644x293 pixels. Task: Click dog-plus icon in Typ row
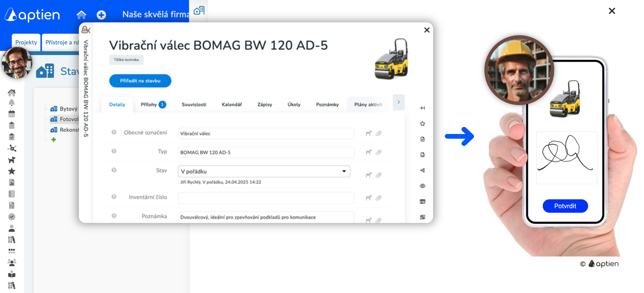pyautogui.click(x=369, y=152)
